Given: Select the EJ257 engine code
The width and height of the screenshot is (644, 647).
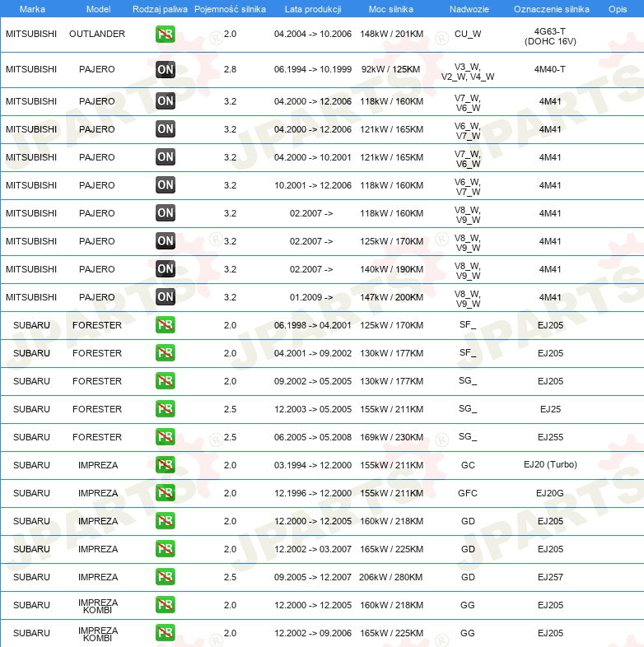Looking at the screenshot, I should click(x=550, y=577).
